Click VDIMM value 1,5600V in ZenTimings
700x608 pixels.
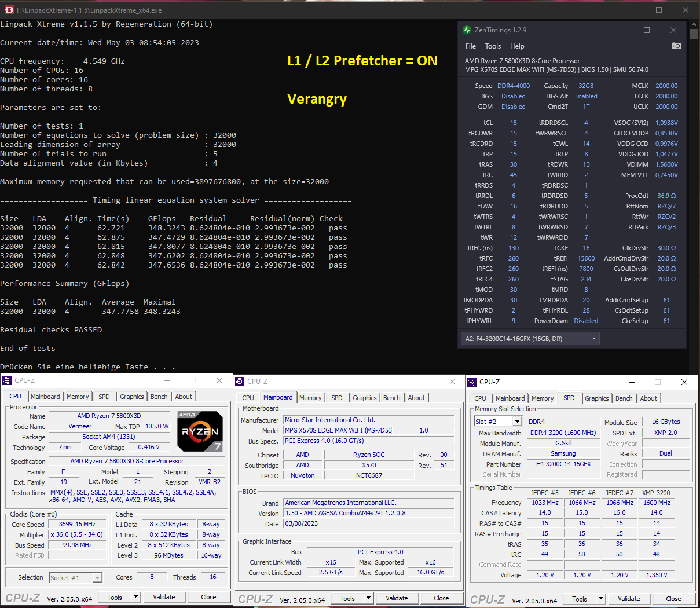click(x=666, y=164)
